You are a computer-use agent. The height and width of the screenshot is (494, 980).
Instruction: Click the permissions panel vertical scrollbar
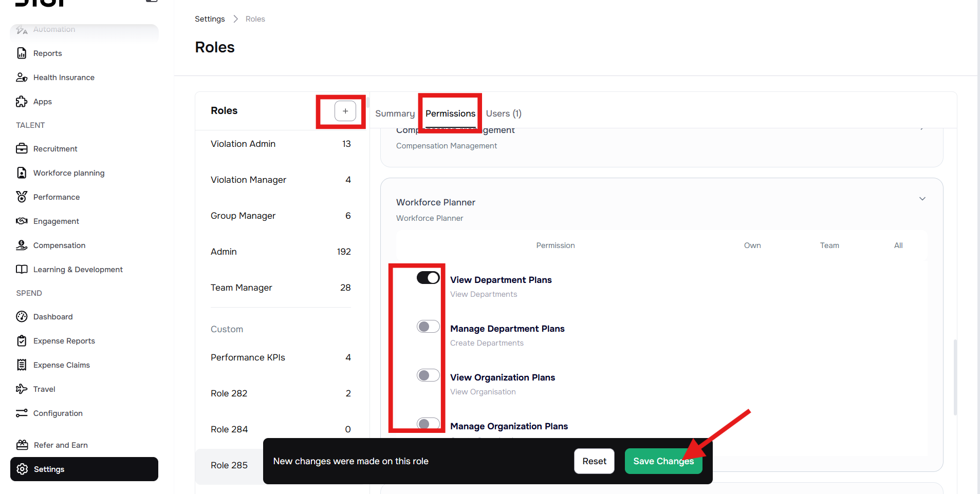(955, 377)
